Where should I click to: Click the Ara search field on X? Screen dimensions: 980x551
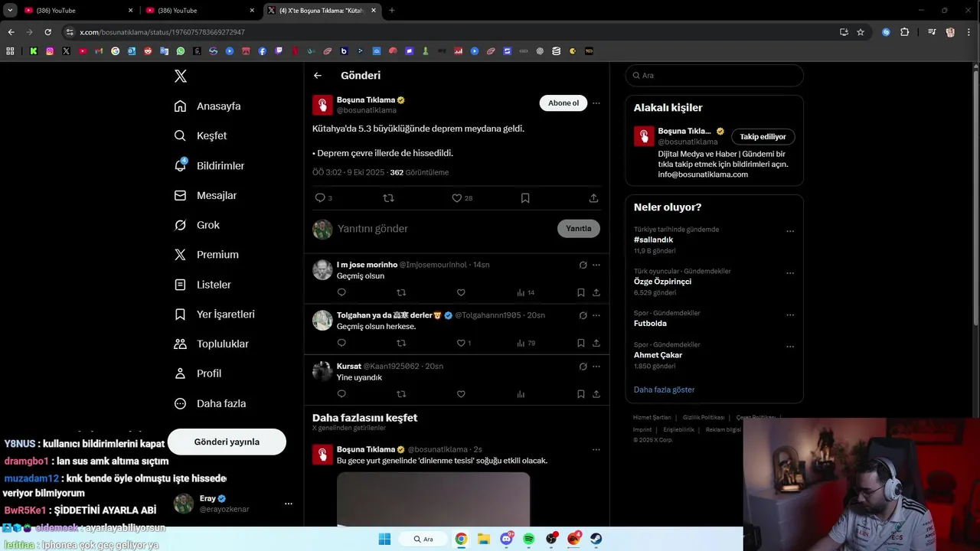point(714,76)
